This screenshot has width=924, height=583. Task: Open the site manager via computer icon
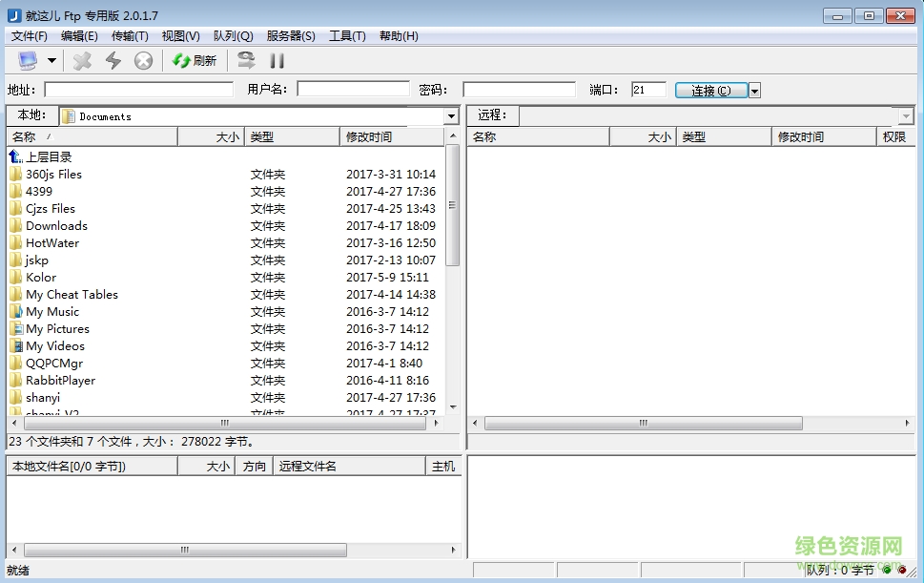click(x=27, y=60)
